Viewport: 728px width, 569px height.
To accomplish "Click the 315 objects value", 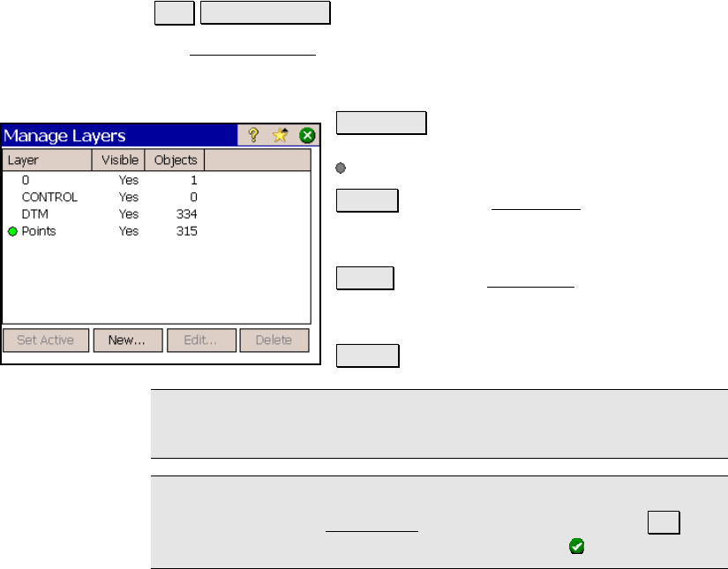I will [x=187, y=231].
